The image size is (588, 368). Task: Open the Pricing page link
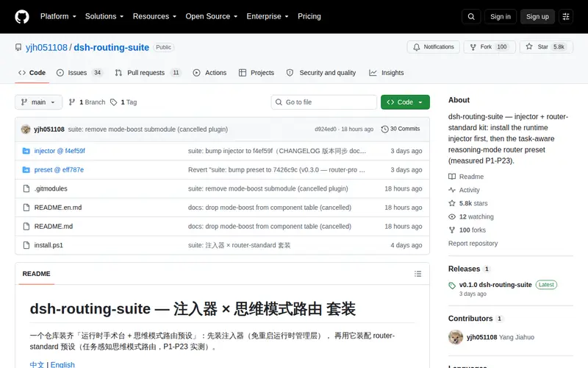[x=309, y=16]
